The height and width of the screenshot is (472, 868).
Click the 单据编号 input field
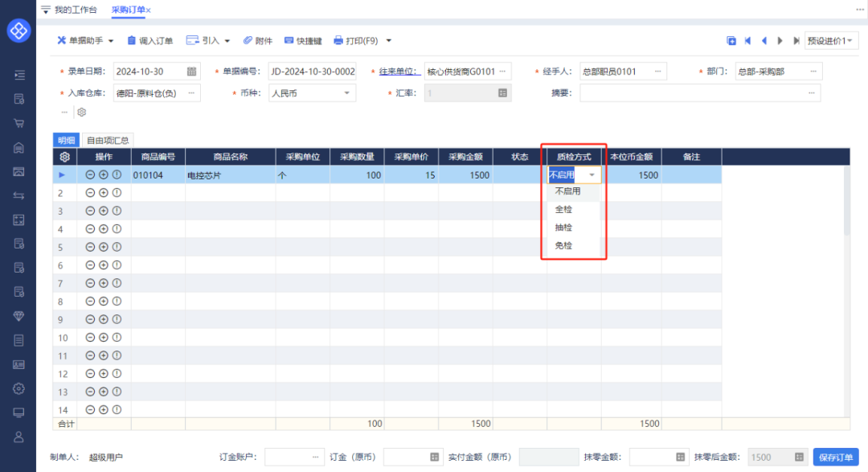tap(312, 72)
